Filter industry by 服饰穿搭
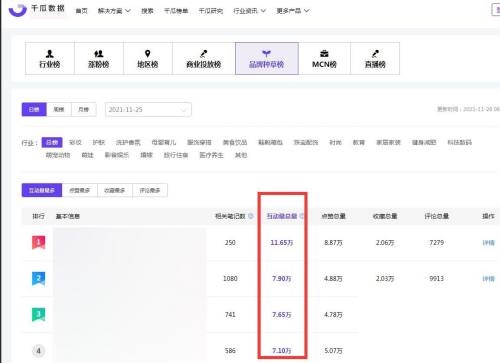 [199, 142]
